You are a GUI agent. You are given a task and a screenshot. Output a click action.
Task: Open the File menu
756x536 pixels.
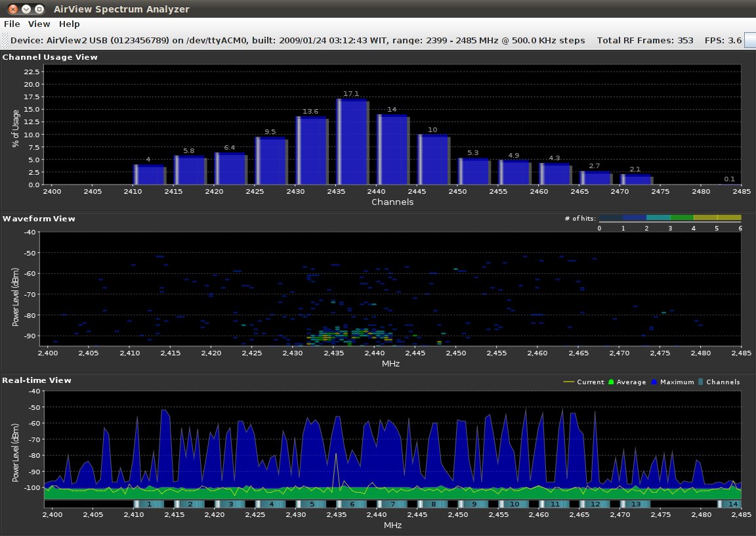tap(12, 24)
